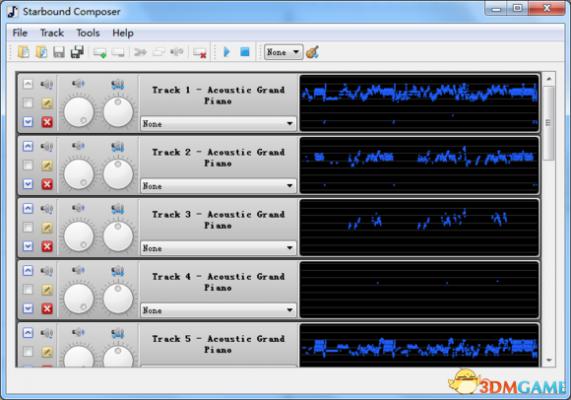Stop playback with the blue square button
This screenshot has height=400, width=571.
coord(245,52)
